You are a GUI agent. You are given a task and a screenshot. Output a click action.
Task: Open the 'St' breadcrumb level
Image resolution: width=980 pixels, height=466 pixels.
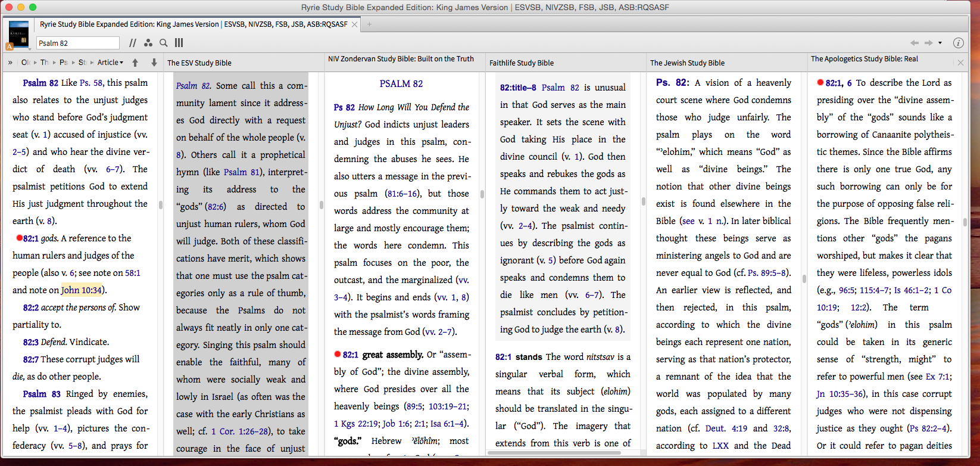pyautogui.click(x=82, y=63)
